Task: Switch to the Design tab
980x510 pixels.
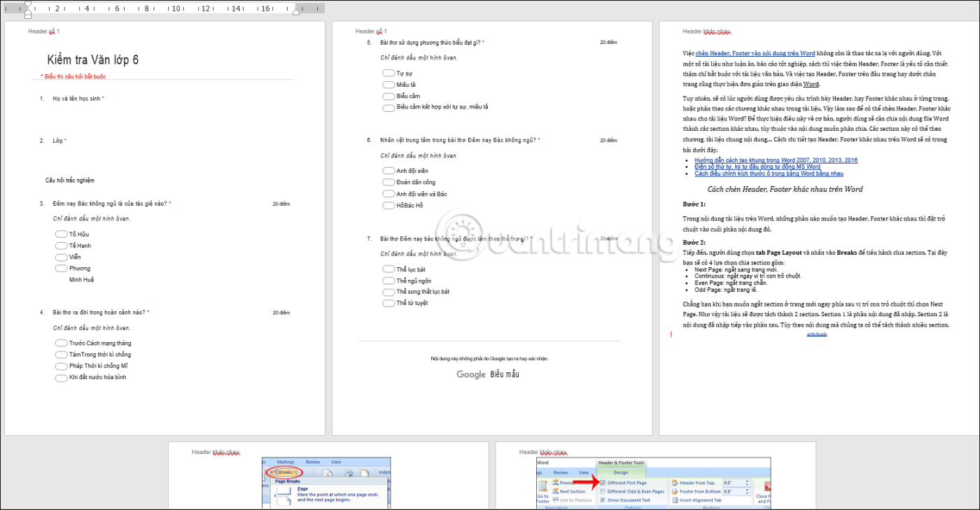Action: point(620,472)
